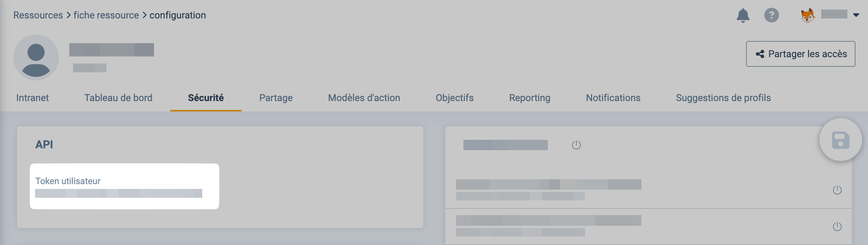The image size is (868, 245).
Task: Toggle the power icon beside the panel title
Action: [x=576, y=145]
